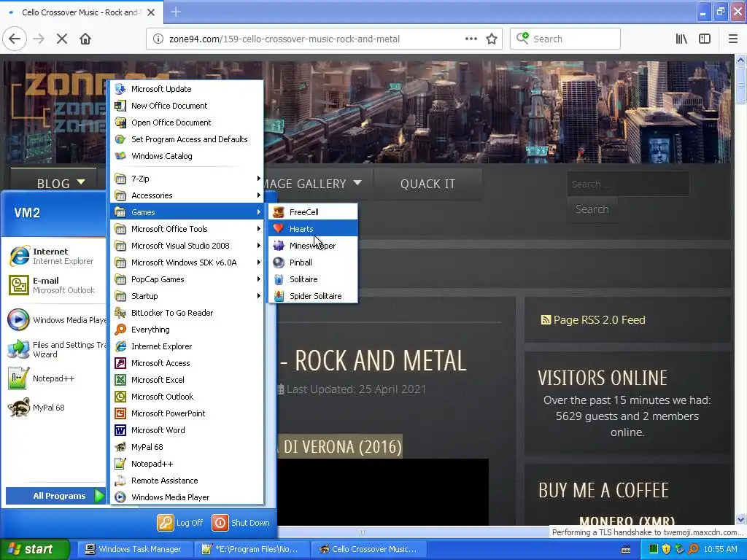
Task: Click the Open Office Document icon
Action: (120, 122)
